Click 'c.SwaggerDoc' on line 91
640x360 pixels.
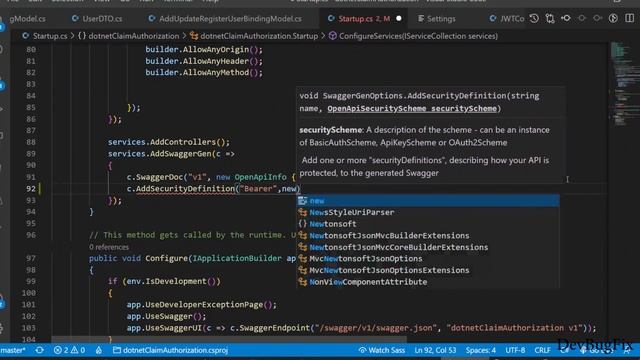click(x=154, y=177)
